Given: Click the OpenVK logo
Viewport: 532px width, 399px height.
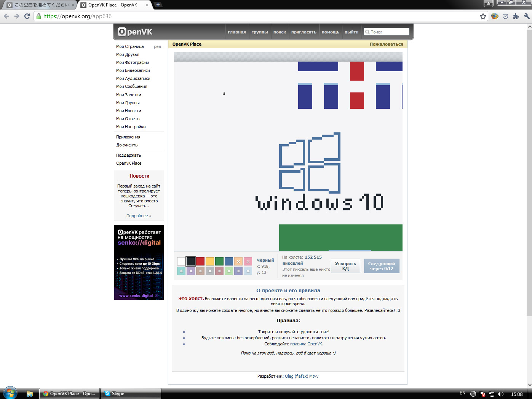Looking at the screenshot, I should 135,32.
